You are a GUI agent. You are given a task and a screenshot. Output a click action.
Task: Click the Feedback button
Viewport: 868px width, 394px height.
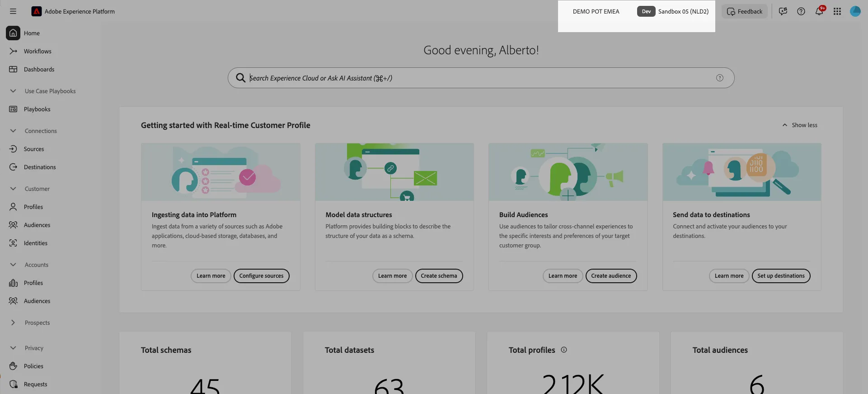click(745, 11)
